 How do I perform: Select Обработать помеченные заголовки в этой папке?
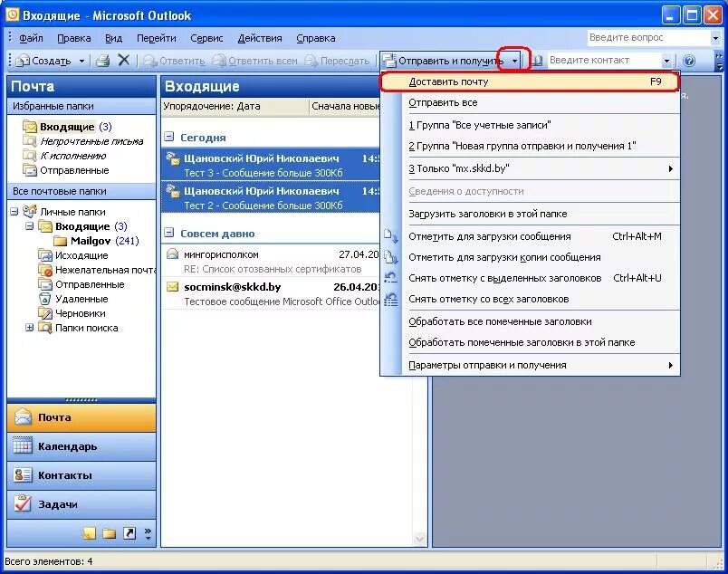(x=530, y=342)
